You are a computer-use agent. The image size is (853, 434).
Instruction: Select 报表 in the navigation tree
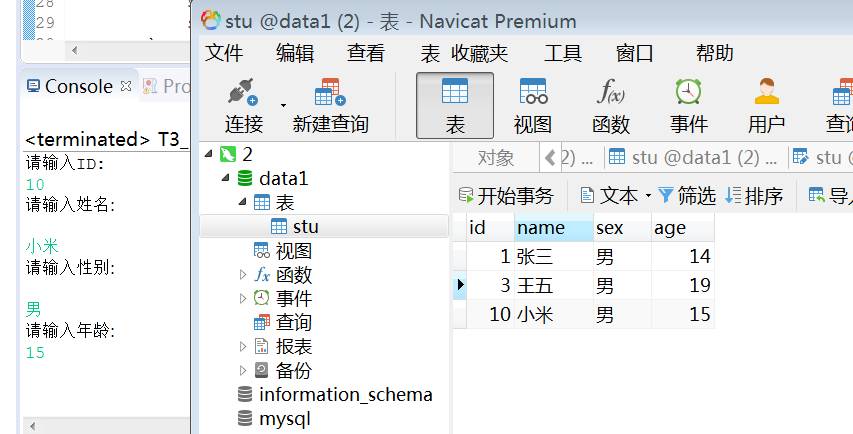[293, 346]
